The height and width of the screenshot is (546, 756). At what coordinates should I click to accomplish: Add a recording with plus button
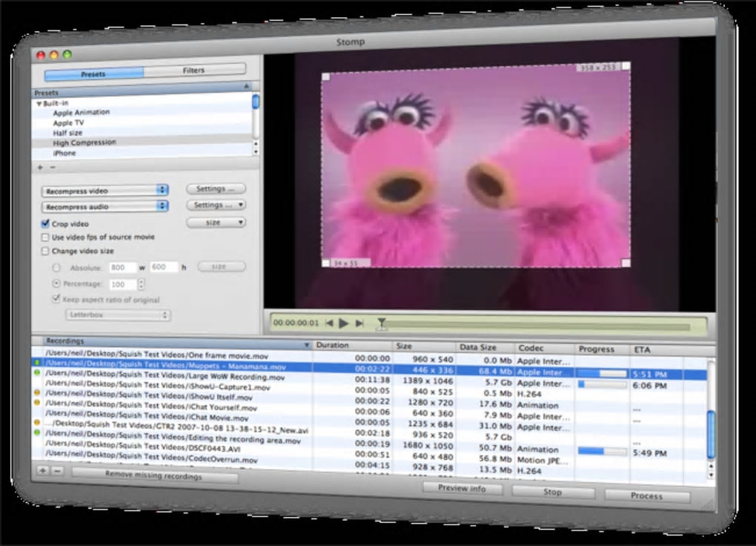click(x=42, y=470)
